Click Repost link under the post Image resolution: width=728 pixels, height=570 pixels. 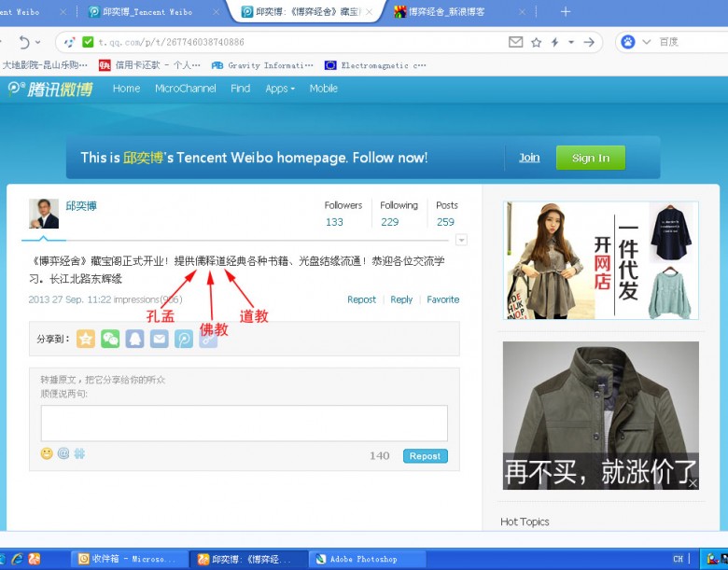[362, 299]
